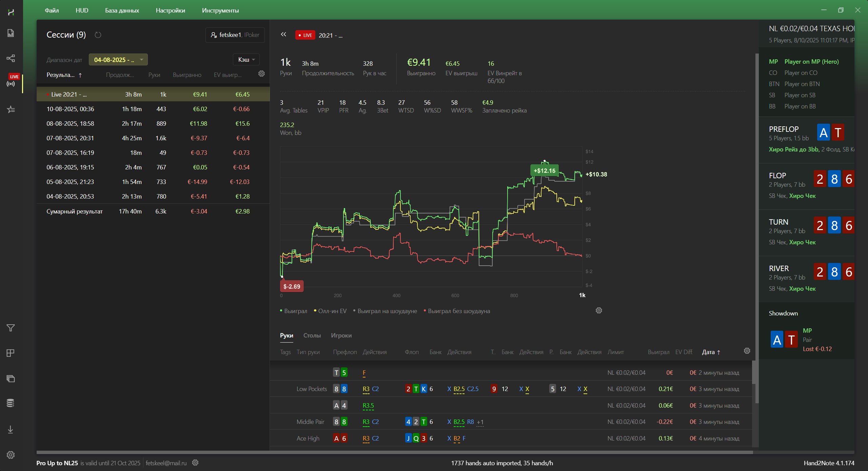Open the share graph icon in sidebar
This screenshot has width=868, height=471.
[x=11, y=58]
